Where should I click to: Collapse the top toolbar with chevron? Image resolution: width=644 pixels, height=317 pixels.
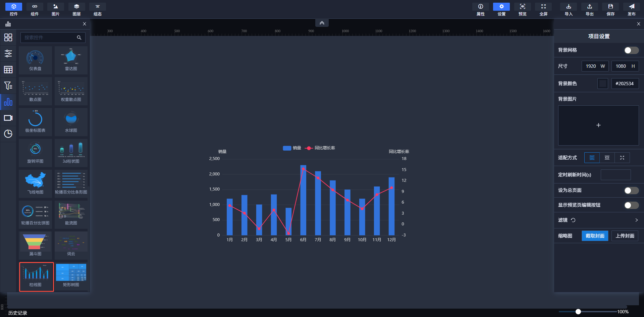(x=322, y=23)
